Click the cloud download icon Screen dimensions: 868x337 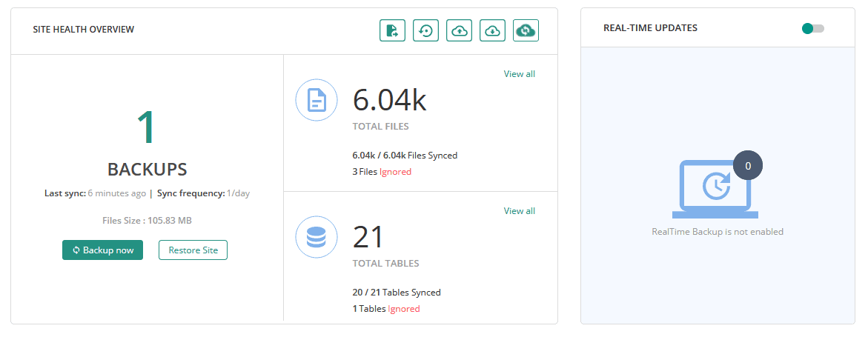click(493, 30)
